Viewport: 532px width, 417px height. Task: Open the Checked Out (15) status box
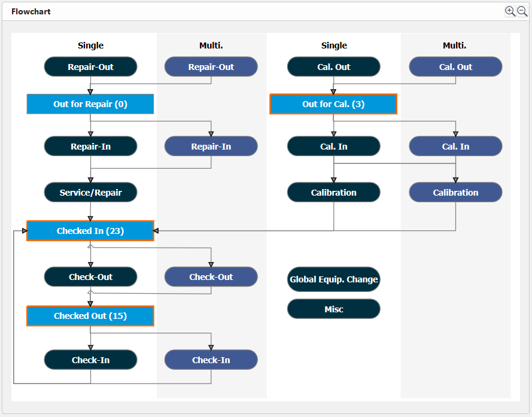[90, 316]
